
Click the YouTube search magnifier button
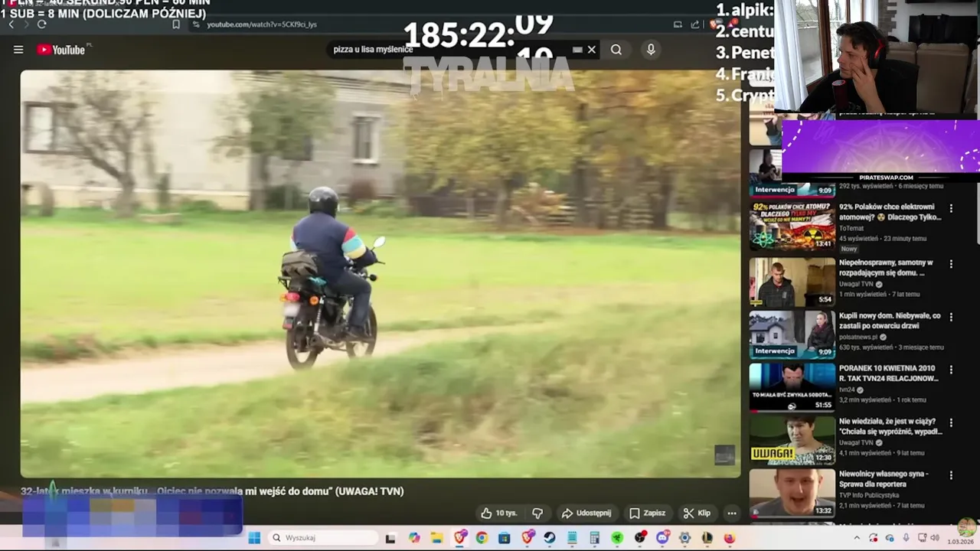[616, 50]
